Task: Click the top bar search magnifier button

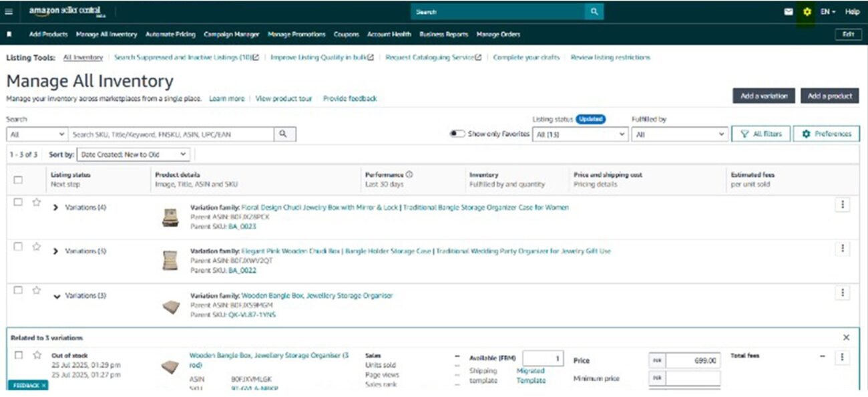Action: coord(594,12)
